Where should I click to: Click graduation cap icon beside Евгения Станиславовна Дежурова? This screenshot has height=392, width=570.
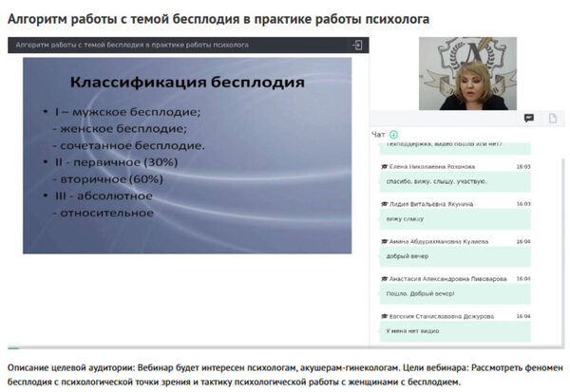click(x=384, y=316)
